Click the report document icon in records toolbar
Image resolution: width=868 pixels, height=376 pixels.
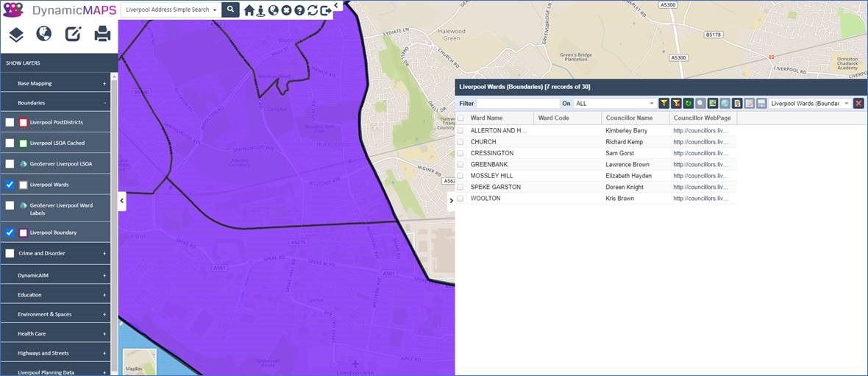[x=737, y=104]
